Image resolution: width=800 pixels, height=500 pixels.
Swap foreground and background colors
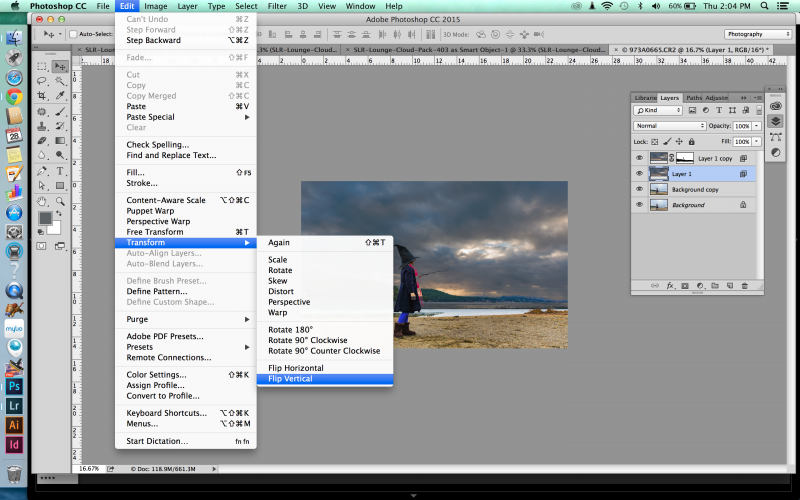pos(59,213)
